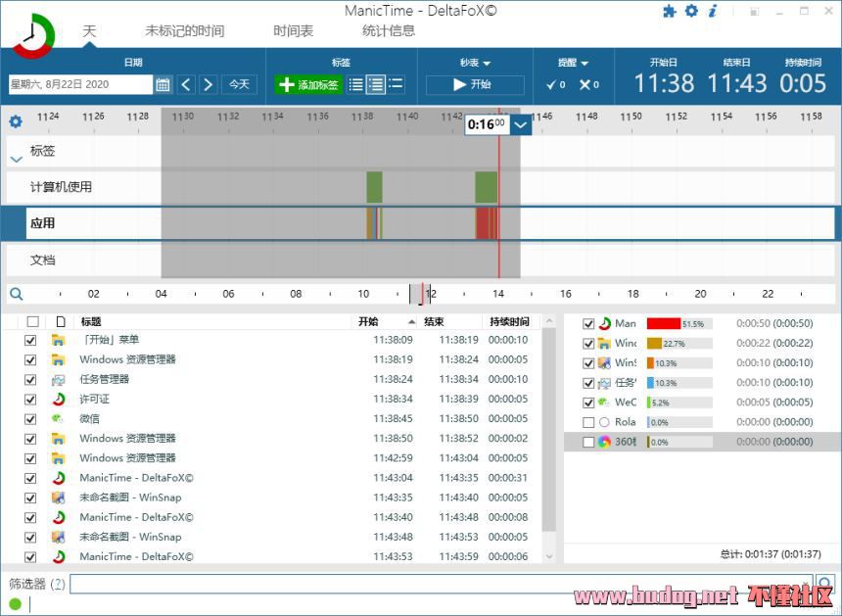Uncheck the 微信 row checkbox
Viewport: 842px width, 616px height.
pyautogui.click(x=30, y=418)
